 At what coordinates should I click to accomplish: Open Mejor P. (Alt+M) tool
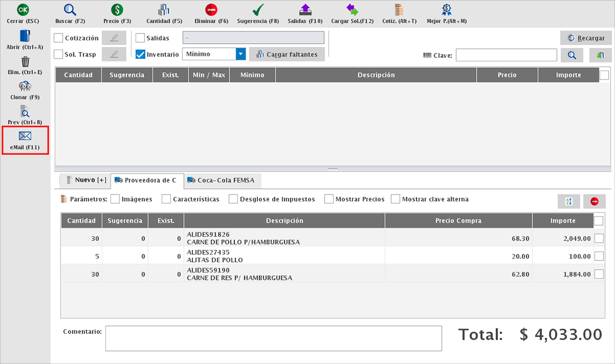click(x=446, y=10)
